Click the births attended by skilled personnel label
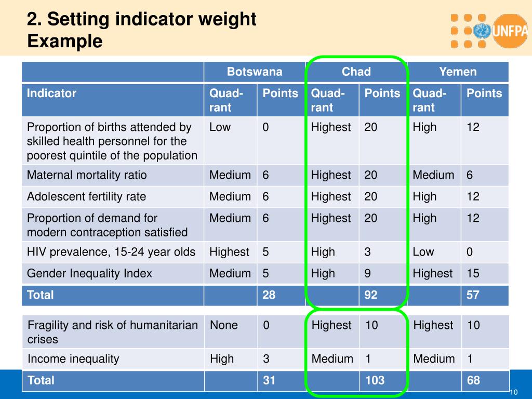Screen dimensions: 532x399 (112, 141)
